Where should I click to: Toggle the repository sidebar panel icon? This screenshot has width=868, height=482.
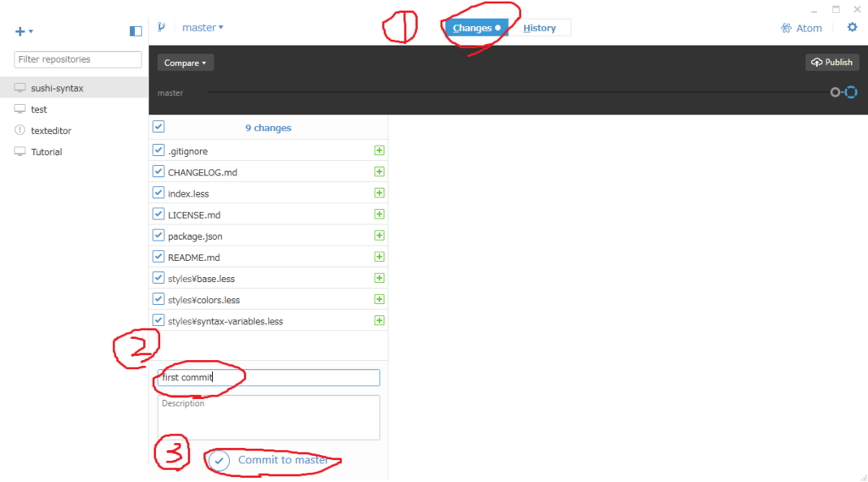click(x=136, y=31)
